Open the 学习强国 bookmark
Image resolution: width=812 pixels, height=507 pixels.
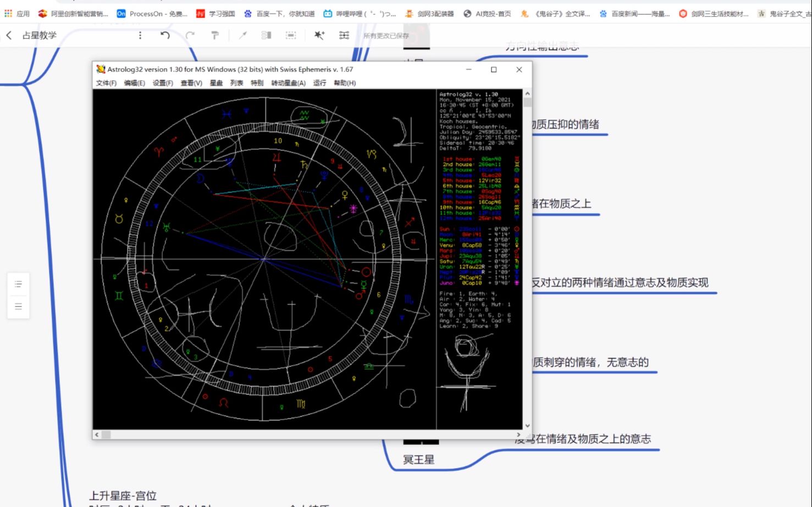click(216, 14)
